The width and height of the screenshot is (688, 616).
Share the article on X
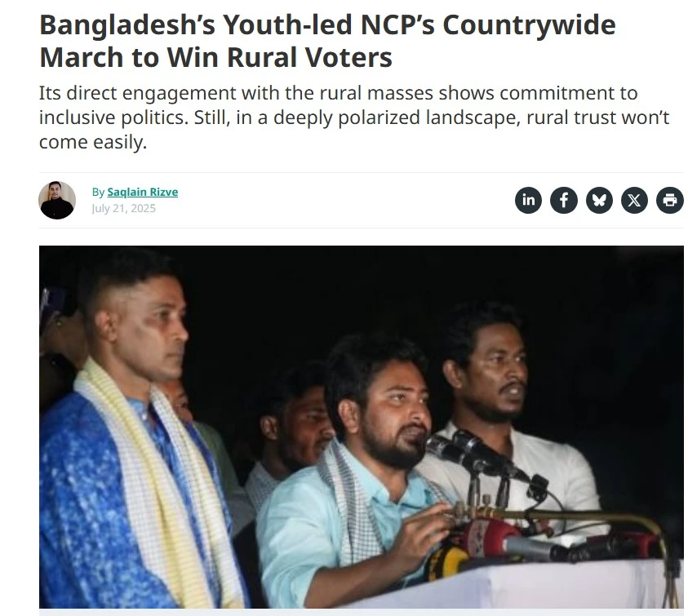[634, 200]
